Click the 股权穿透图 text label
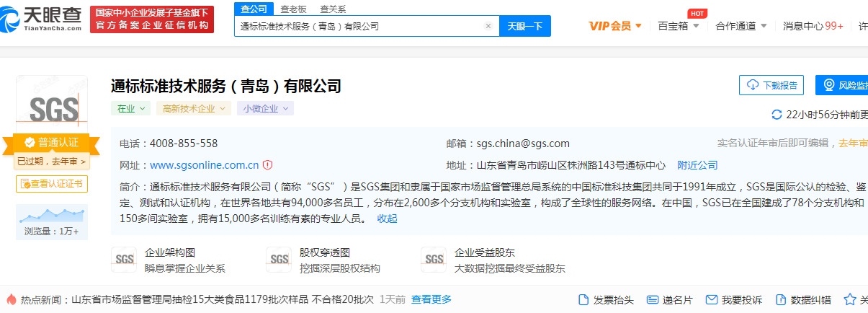868x313 pixels. 325,252
